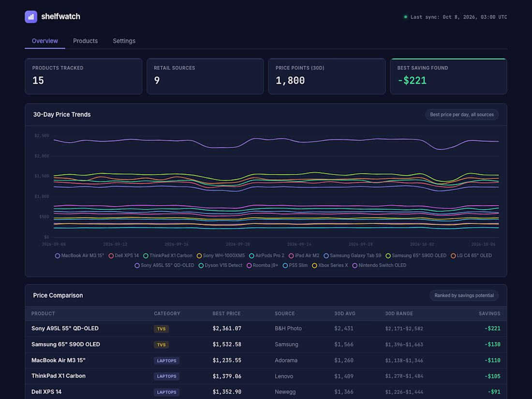Toggle the PS5 Slim legend entry

(295, 266)
